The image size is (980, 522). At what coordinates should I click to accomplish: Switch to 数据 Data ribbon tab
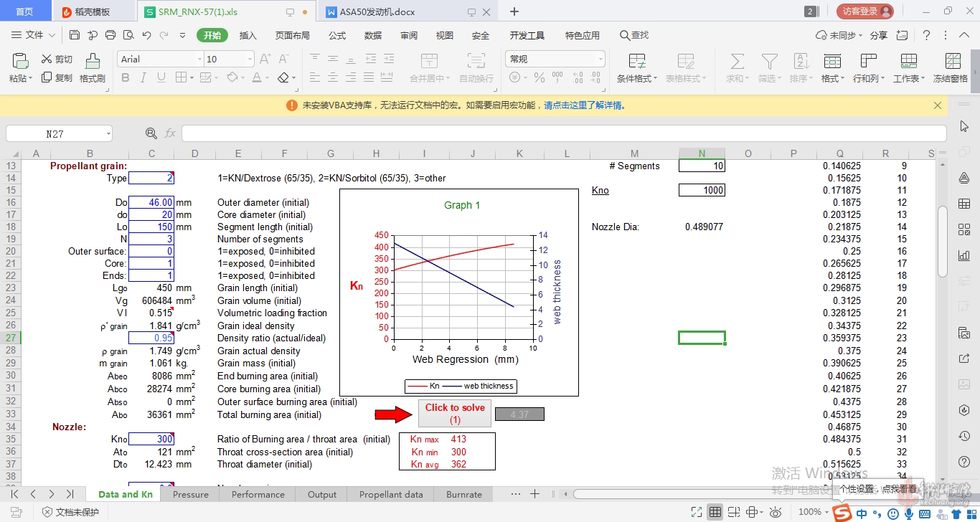point(373,35)
